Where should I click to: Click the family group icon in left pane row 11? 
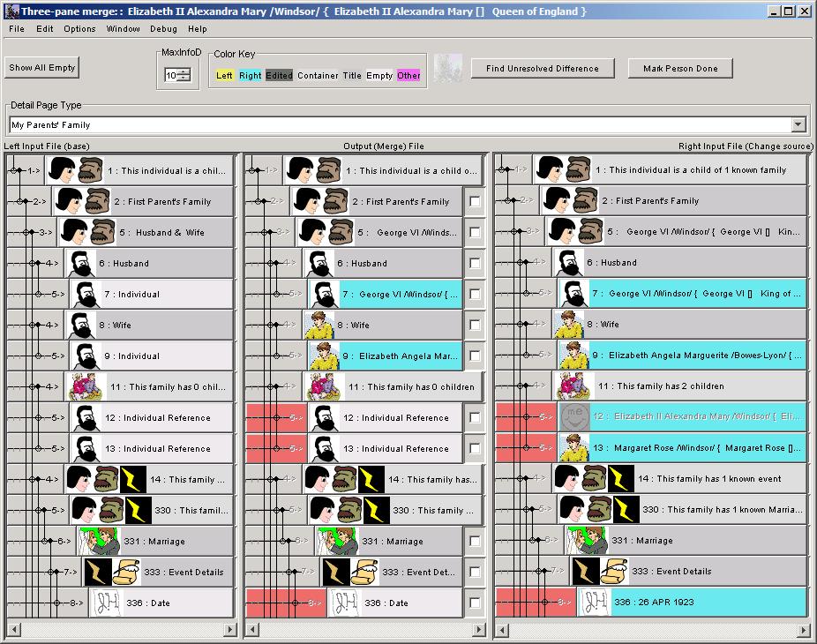[87, 387]
